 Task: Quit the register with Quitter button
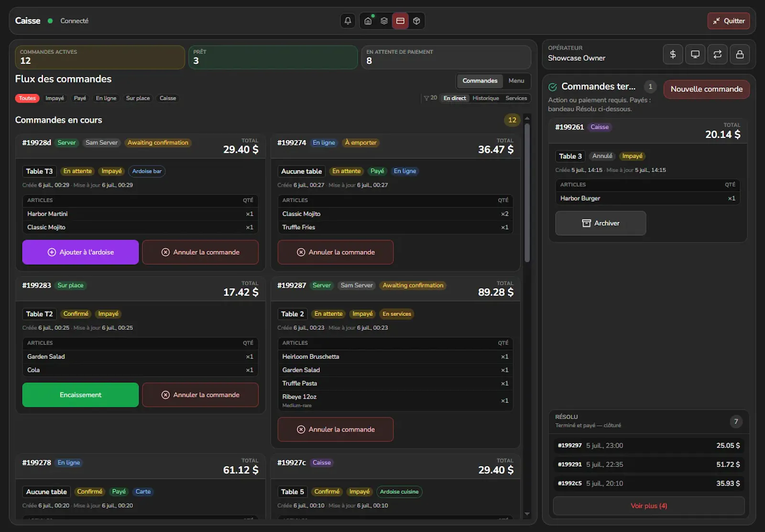point(729,21)
